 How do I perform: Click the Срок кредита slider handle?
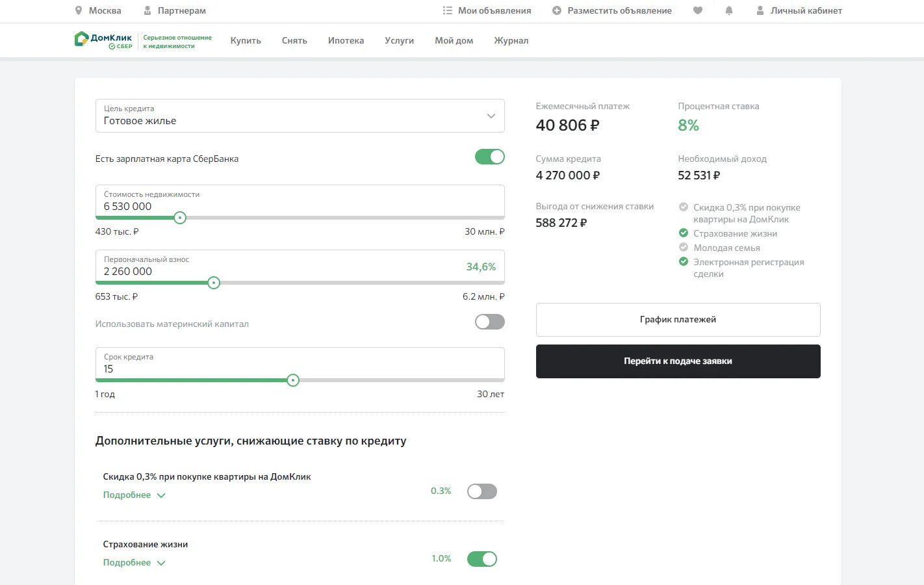[x=293, y=380]
